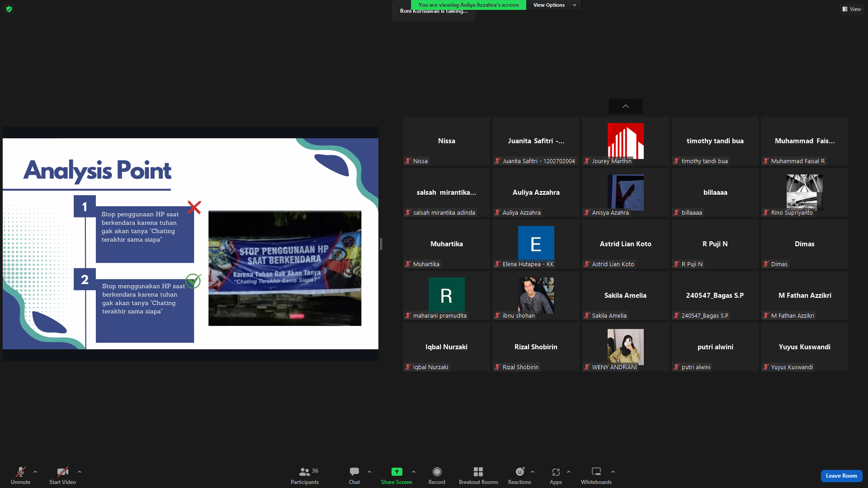The width and height of the screenshot is (868, 488).
Task: Select the shared Analysis Point slide
Action: point(190,244)
